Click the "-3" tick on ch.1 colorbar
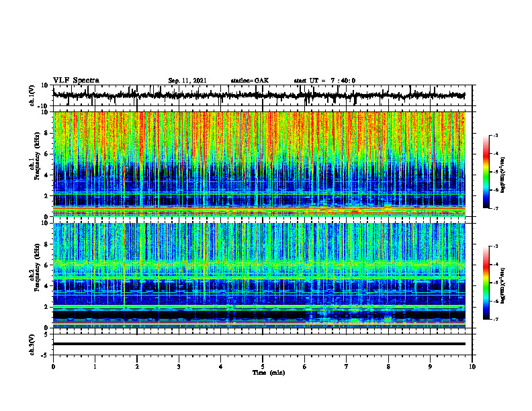 pyautogui.click(x=496, y=135)
